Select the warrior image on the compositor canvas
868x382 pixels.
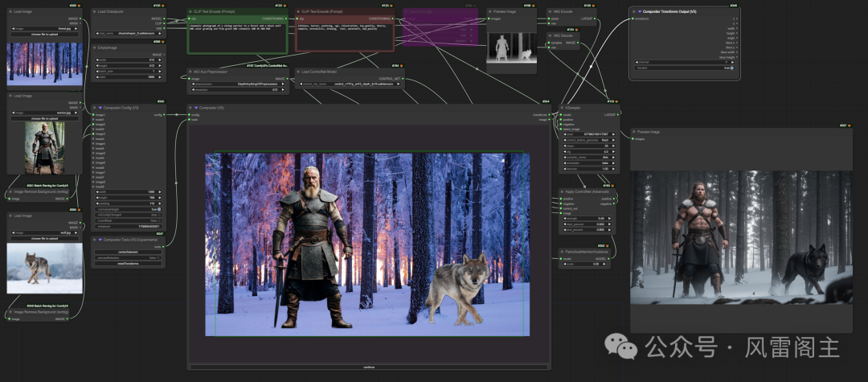click(x=312, y=246)
